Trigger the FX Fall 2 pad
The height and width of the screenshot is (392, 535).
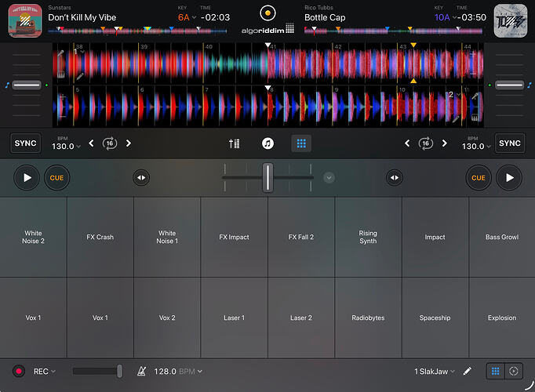pos(301,237)
